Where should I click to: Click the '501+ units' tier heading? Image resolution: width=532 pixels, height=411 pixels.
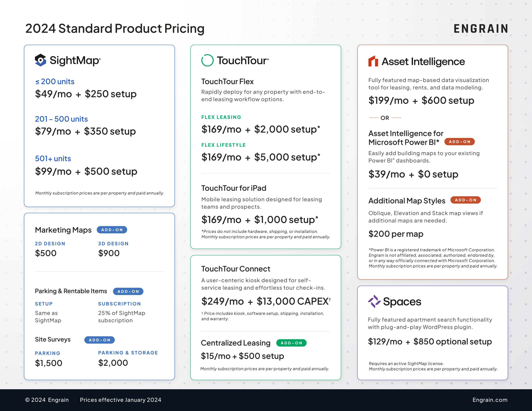53,159
